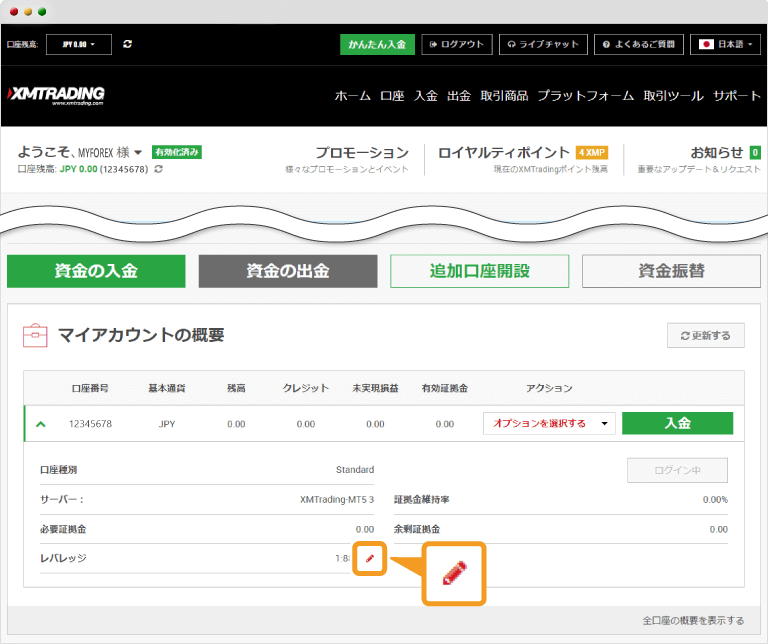Open the 全口座の概要を表示する link
768x644 pixels.
(693, 620)
